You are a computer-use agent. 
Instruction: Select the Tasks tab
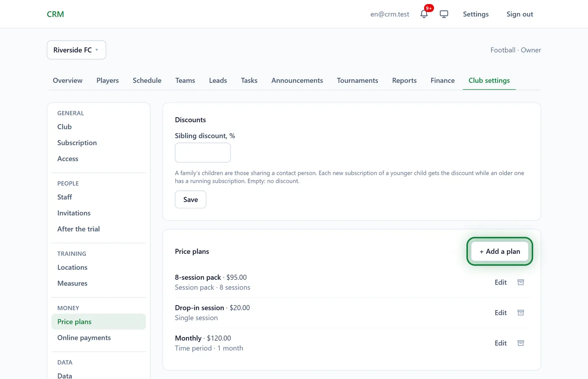249,80
